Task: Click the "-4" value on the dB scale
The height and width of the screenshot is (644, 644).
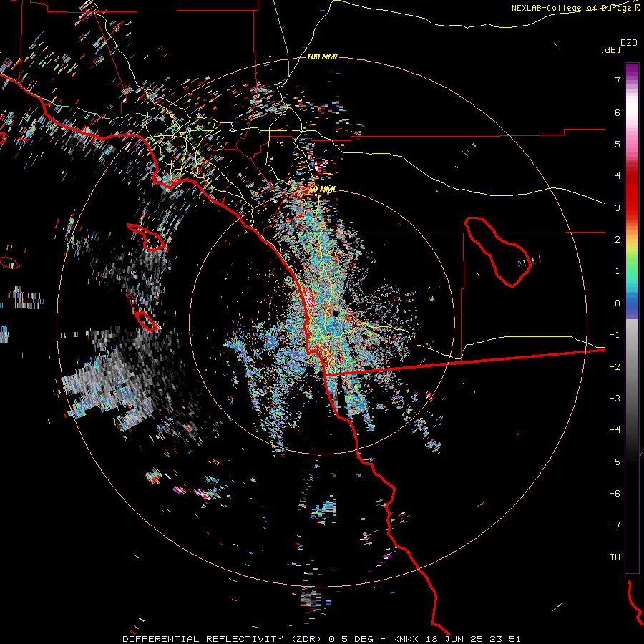Action: click(x=615, y=430)
